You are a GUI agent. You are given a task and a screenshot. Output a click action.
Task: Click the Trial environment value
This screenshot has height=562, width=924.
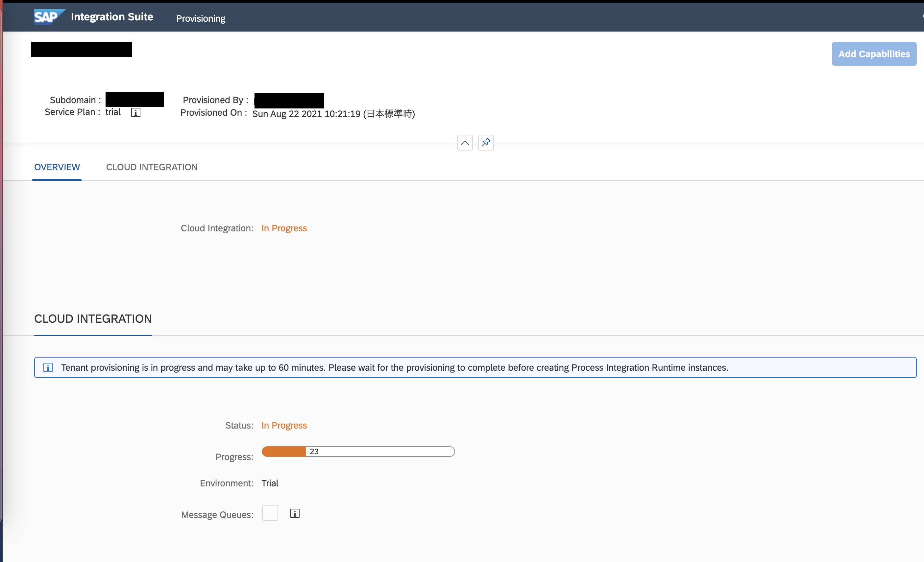pyautogui.click(x=270, y=483)
